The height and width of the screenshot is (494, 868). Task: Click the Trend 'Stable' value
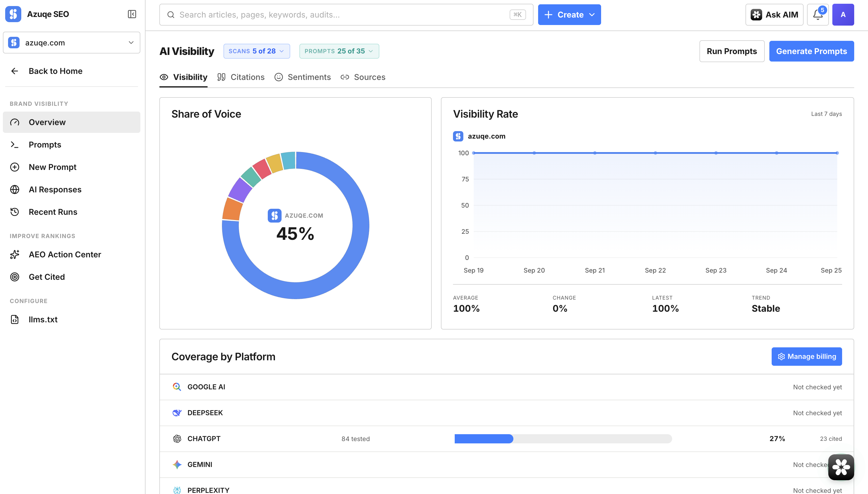pos(766,309)
